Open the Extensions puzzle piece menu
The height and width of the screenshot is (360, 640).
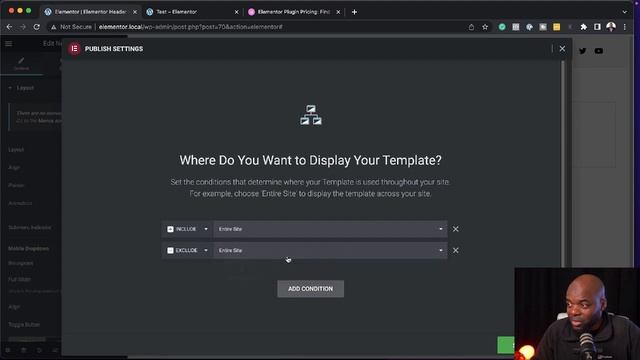click(584, 27)
